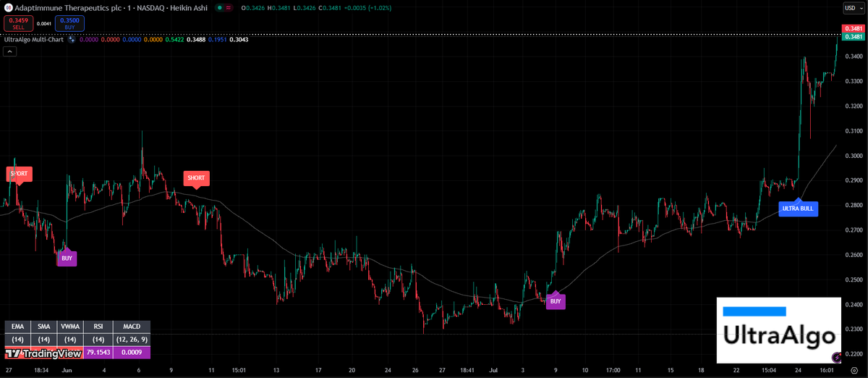Click the MACD table header cell
The image size is (868, 378).
pos(132,327)
